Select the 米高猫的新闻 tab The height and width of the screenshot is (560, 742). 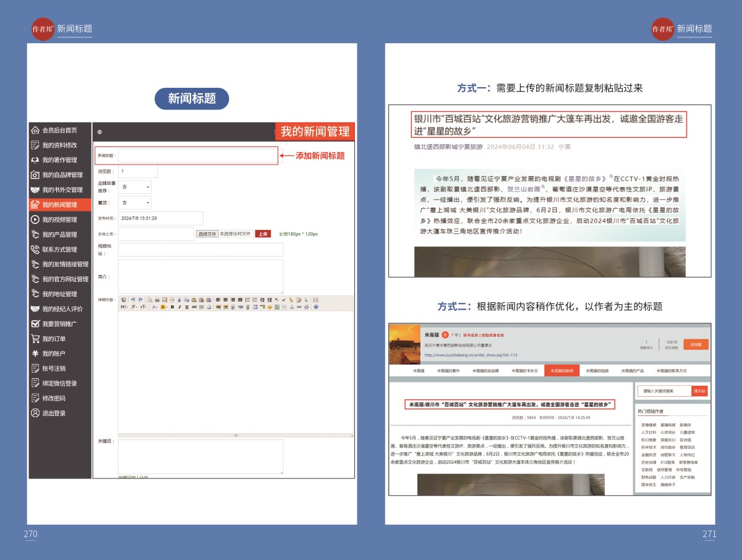pyautogui.click(x=561, y=371)
